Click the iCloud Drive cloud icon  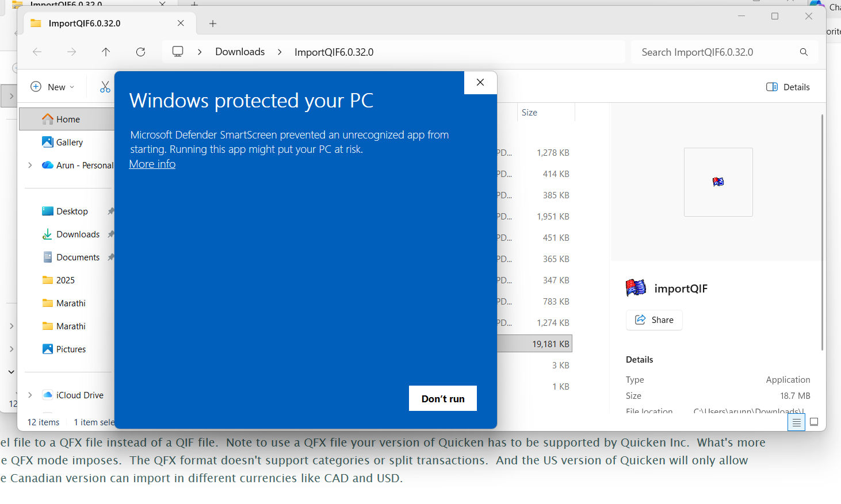coord(48,395)
